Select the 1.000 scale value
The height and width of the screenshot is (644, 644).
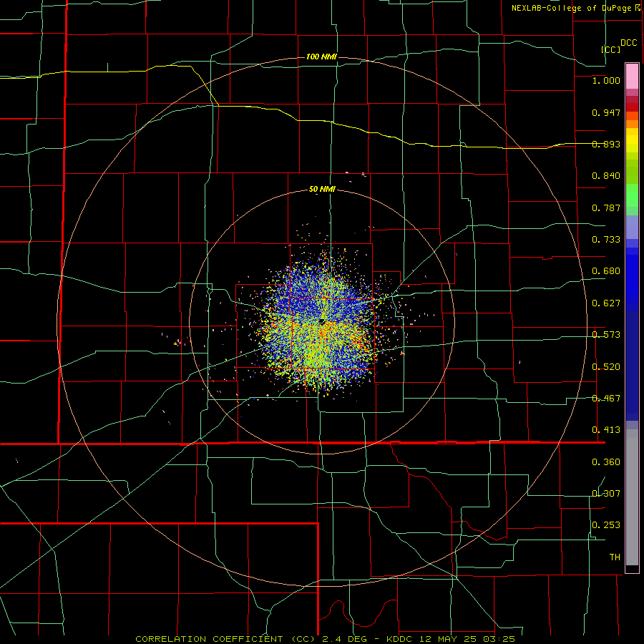point(606,80)
